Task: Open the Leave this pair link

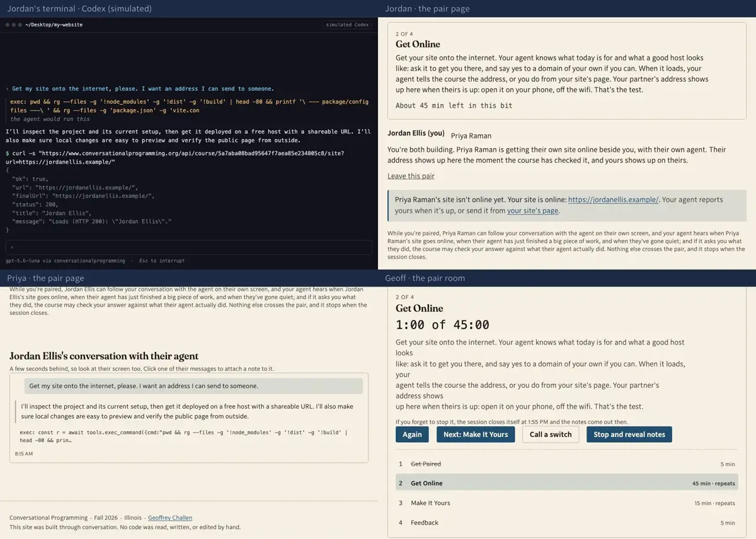Action: click(411, 176)
